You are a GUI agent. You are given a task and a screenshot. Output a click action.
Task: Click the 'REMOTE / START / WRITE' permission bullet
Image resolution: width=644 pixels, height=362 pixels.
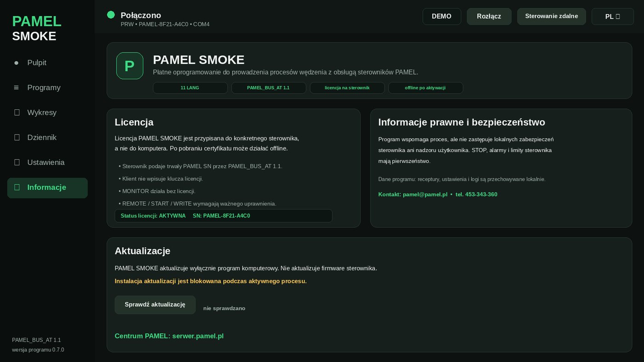(197, 204)
